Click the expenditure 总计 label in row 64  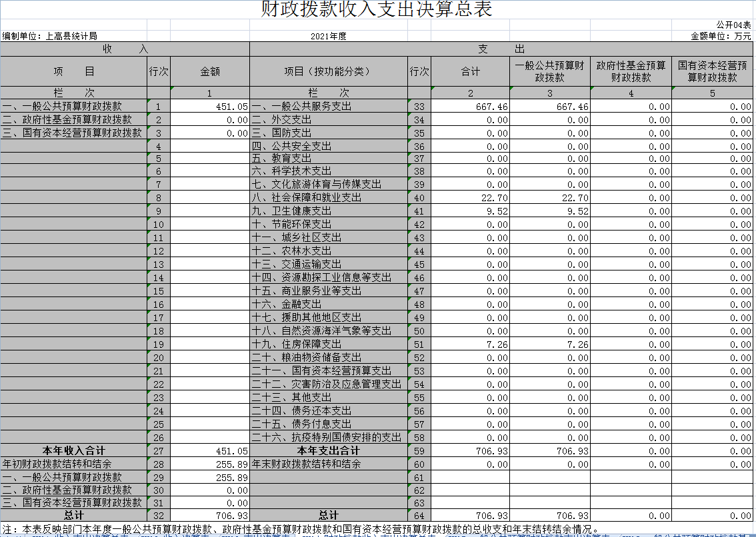point(329,515)
